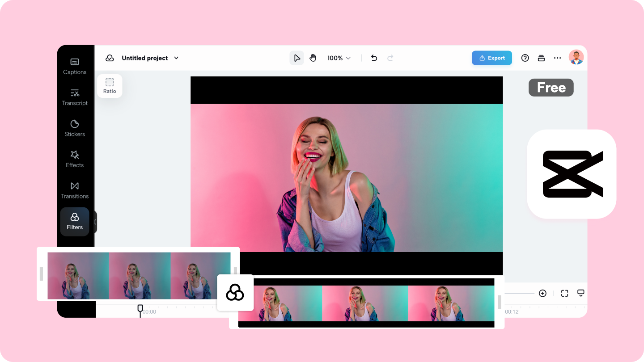Open the Stickers panel
The height and width of the screenshot is (362, 644).
click(x=75, y=128)
